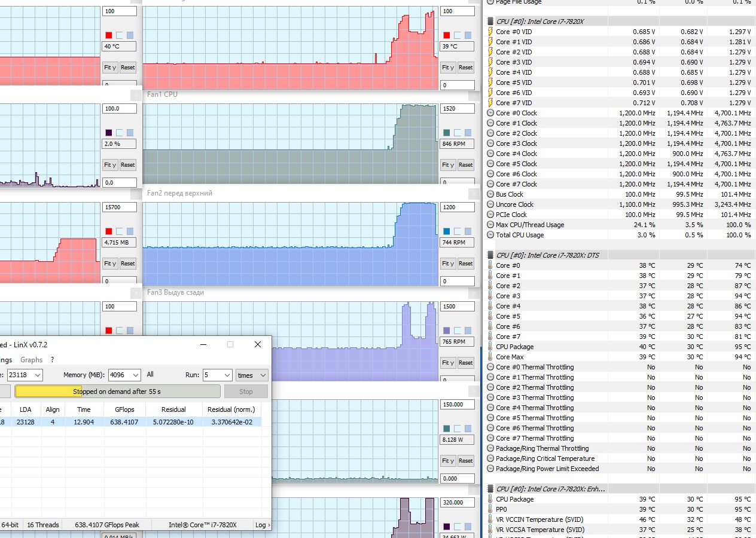This screenshot has width=756, height=538.
Task: Close the Fan1 CPU graph window
Action: pyautogui.click(x=473, y=95)
